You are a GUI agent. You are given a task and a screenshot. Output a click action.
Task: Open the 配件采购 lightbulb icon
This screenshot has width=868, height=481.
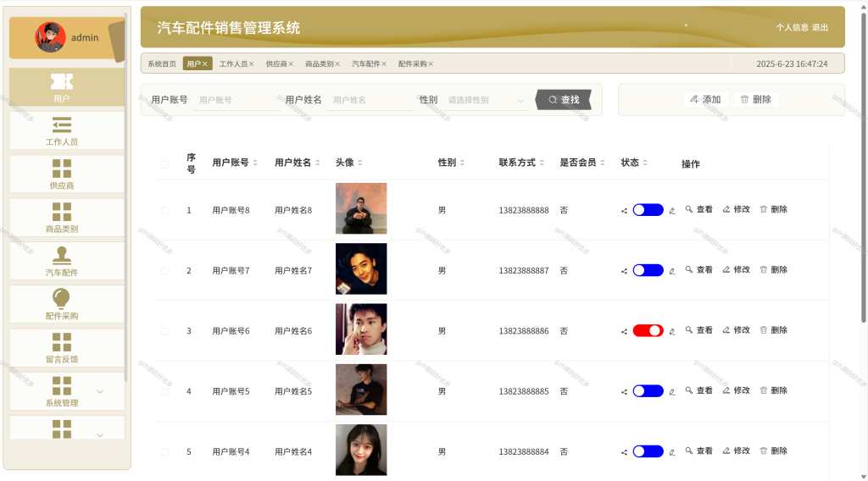(61, 299)
